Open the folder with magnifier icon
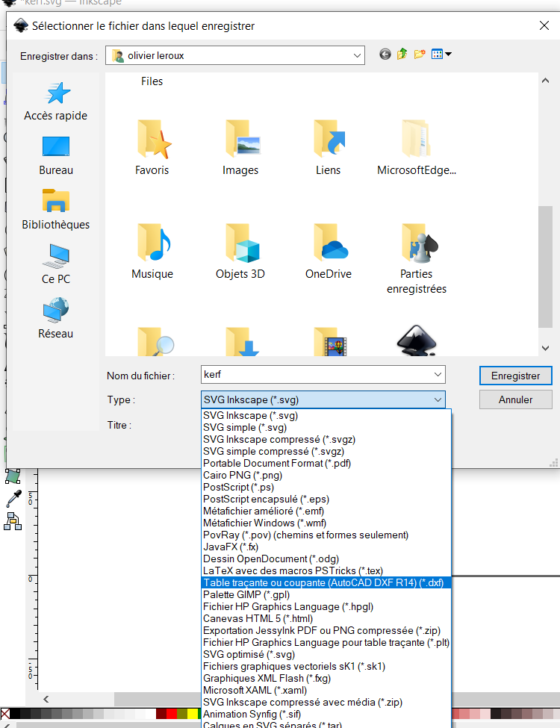560x728 pixels. (x=155, y=342)
